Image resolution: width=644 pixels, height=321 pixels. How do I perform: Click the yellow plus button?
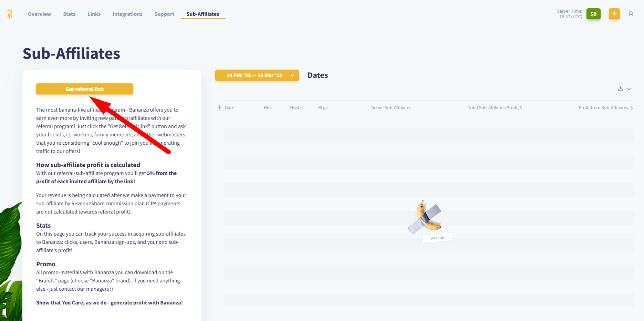[614, 14]
